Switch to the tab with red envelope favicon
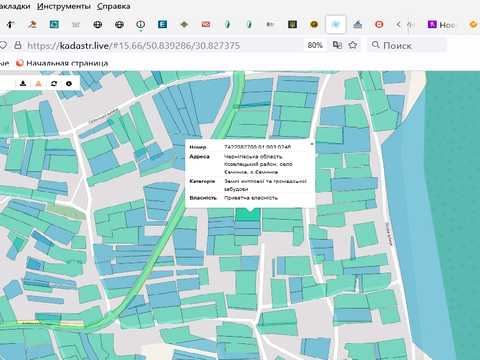Image resolution: width=480 pixels, height=360 pixels. (x=206, y=24)
